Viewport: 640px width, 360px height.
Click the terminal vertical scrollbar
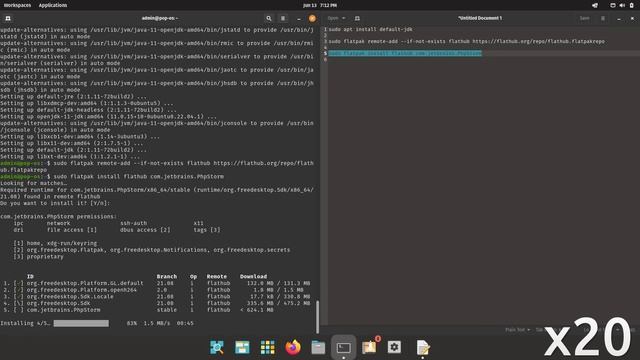318,317
